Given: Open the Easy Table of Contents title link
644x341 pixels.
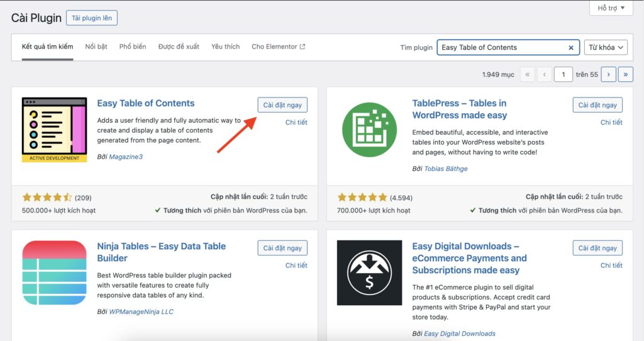Looking at the screenshot, I should coord(146,103).
